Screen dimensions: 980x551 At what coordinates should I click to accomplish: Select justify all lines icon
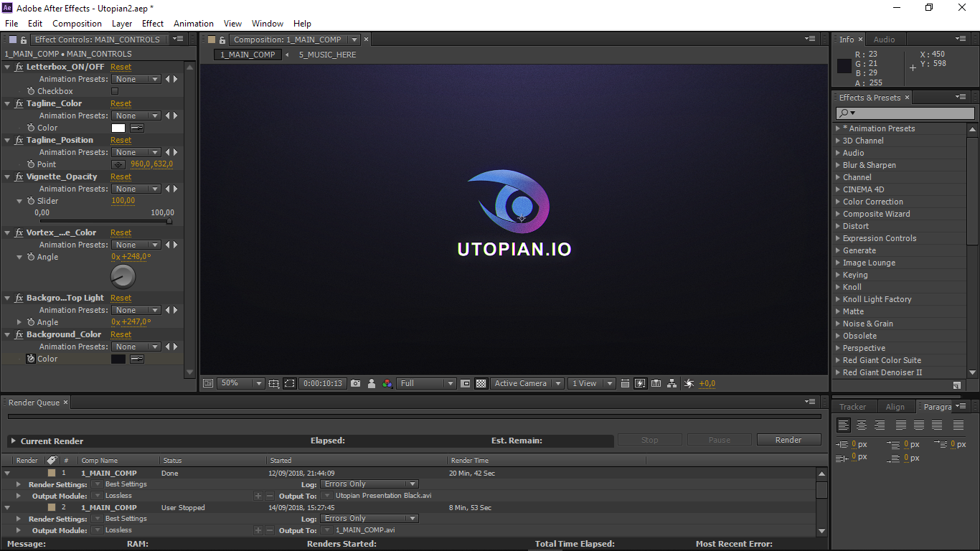[958, 425]
